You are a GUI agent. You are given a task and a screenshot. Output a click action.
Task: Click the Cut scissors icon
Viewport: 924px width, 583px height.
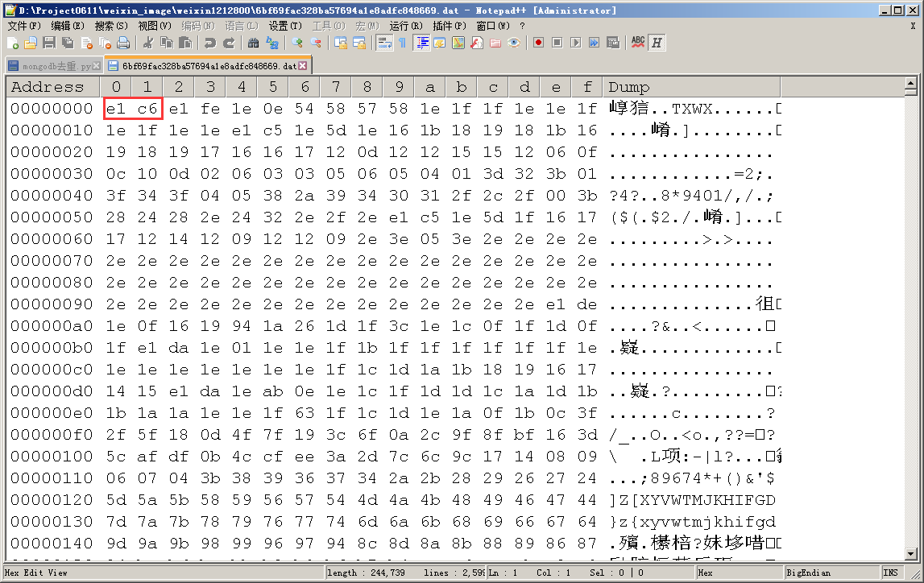pos(148,43)
